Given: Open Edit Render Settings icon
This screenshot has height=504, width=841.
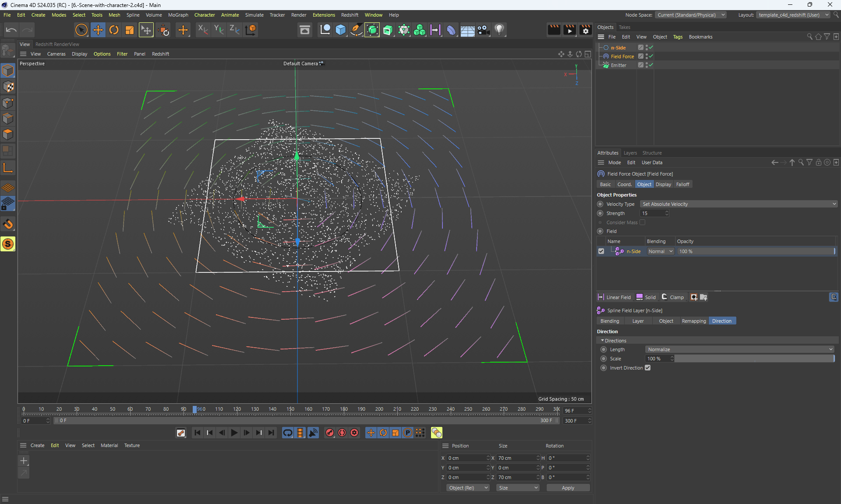Looking at the screenshot, I should (585, 30).
